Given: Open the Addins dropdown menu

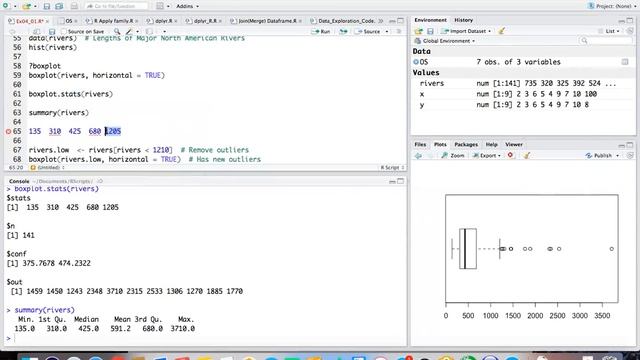Looking at the screenshot, I should pos(187,7).
